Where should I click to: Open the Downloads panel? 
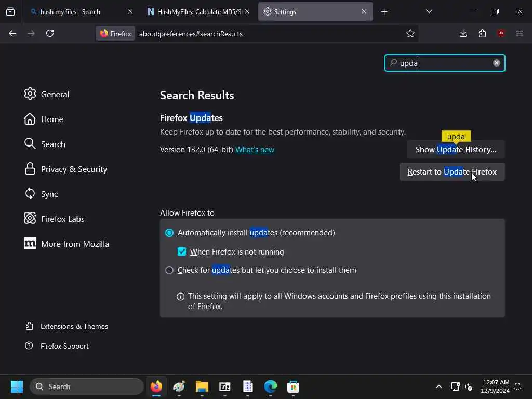[x=463, y=33]
